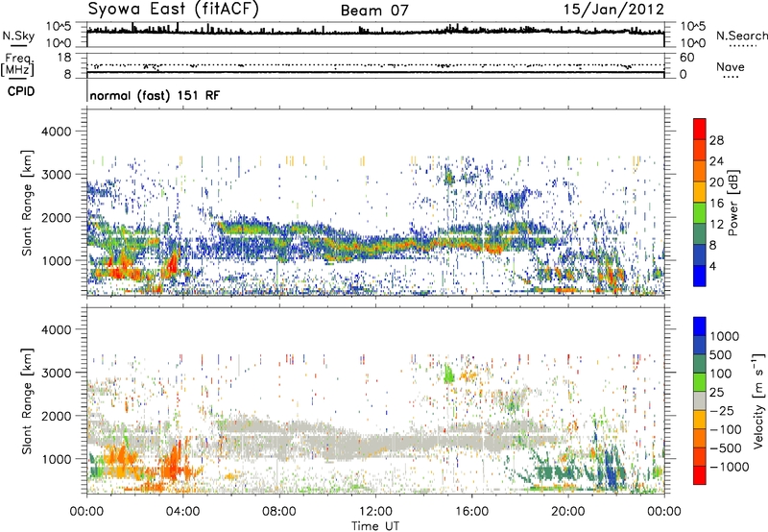
Task: Click the '3000' tick on velocity panel
Action: tap(57, 373)
